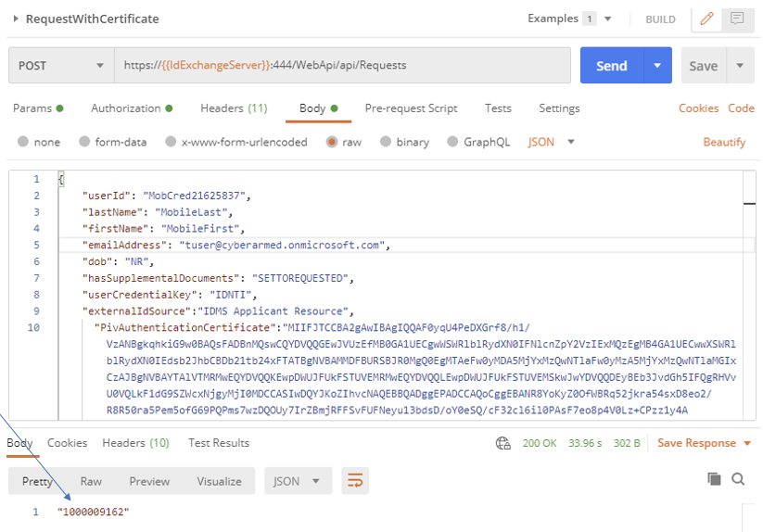Image resolution: width=763 pixels, height=532 pixels.
Task: Switch to the Params tab
Action: click(38, 108)
